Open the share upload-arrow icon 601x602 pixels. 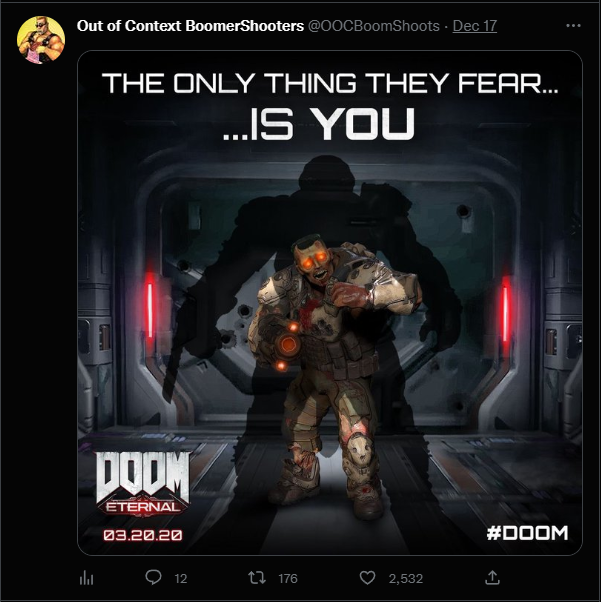tap(492, 577)
